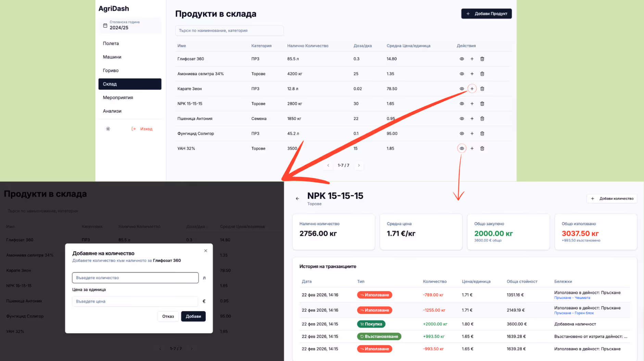Delete the Пшеница Антония product
Screen dimensions: 644x361
coord(482,119)
